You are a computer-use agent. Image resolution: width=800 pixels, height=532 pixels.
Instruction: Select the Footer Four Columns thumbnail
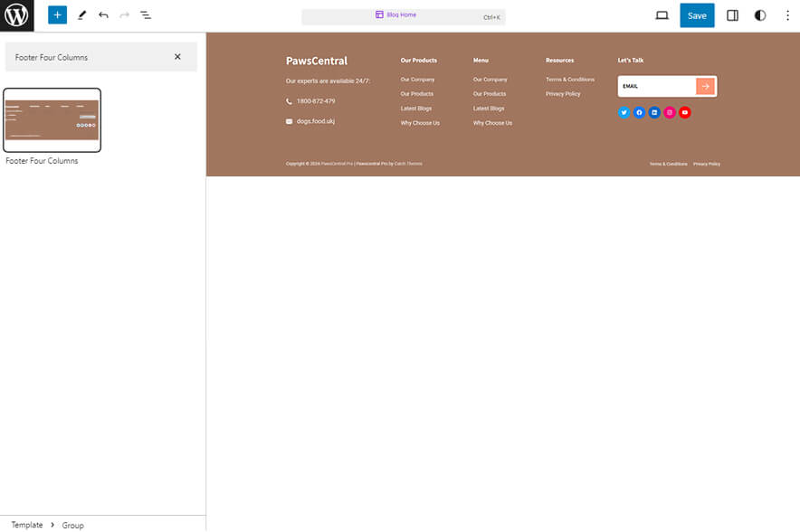coord(52,119)
